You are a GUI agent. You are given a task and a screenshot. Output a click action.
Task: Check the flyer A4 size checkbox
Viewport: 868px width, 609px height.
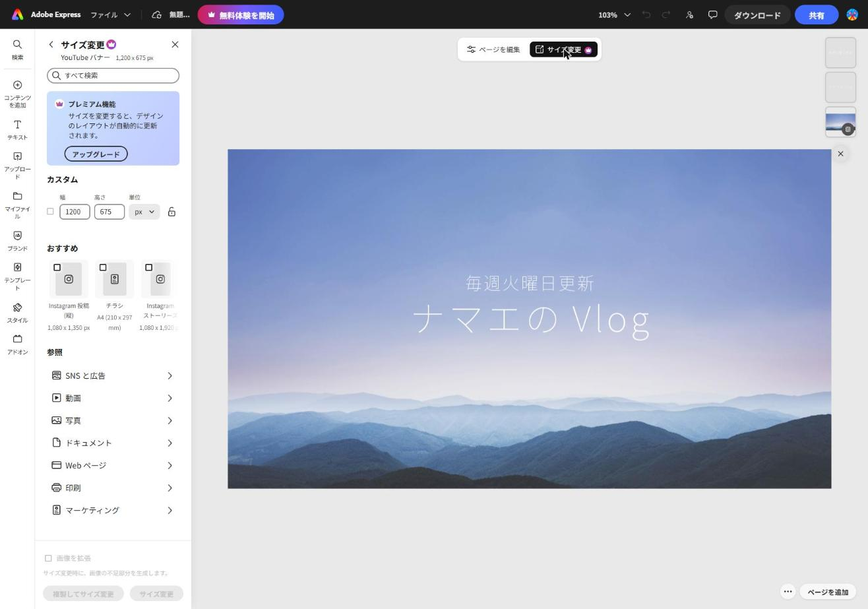coord(103,267)
